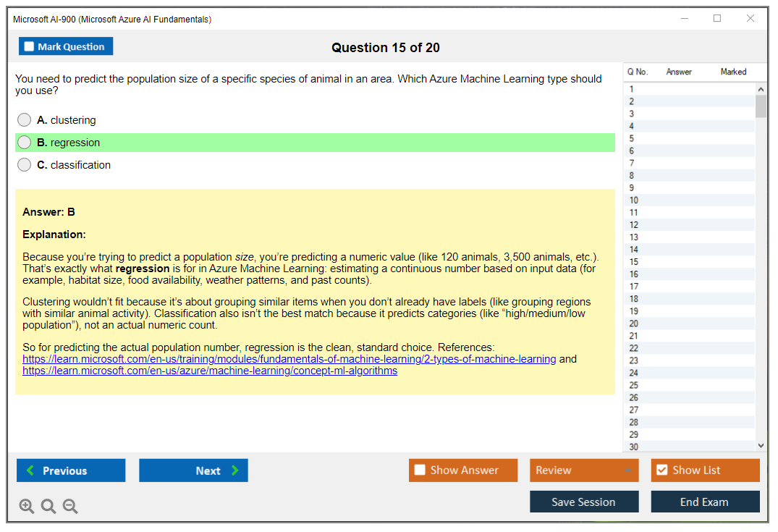This screenshot has width=778, height=532.
Task: Click the Mark Question flag checkbox icon
Action: (28, 46)
